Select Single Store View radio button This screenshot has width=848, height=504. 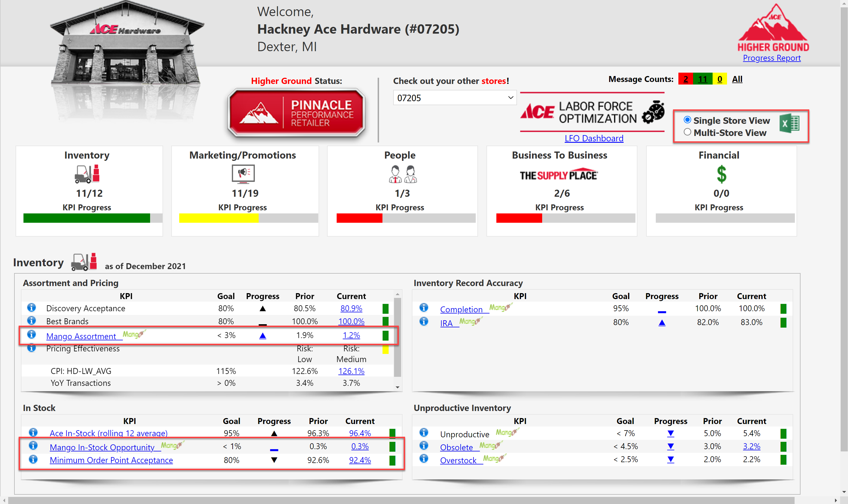pos(687,120)
